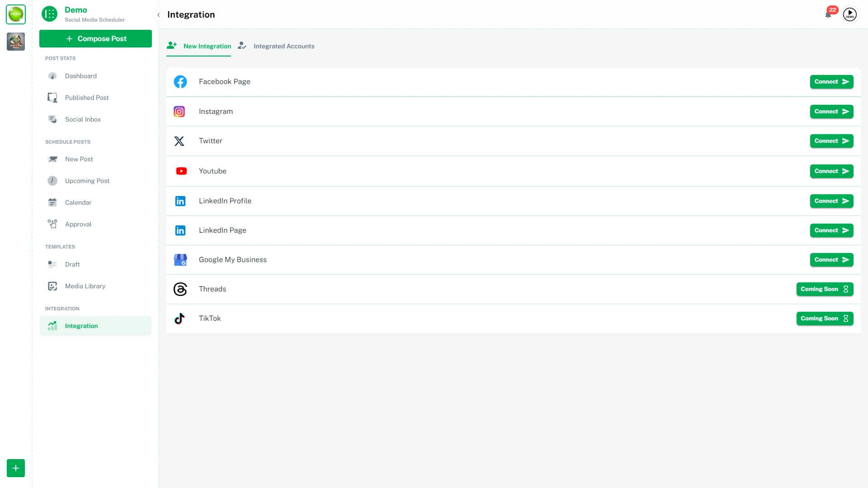868x488 pixels.
Task: Connect a Youtube channel
Action: [831, 171]
